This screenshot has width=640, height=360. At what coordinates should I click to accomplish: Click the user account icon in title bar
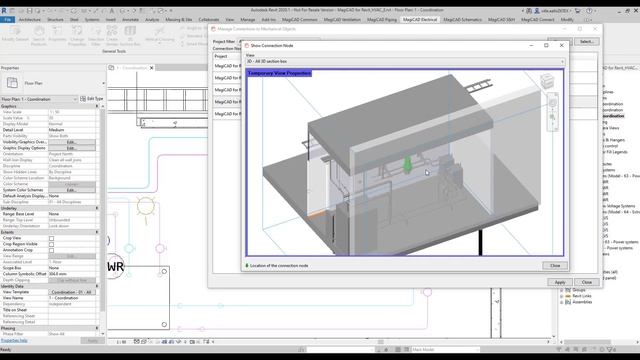[538, 11]
